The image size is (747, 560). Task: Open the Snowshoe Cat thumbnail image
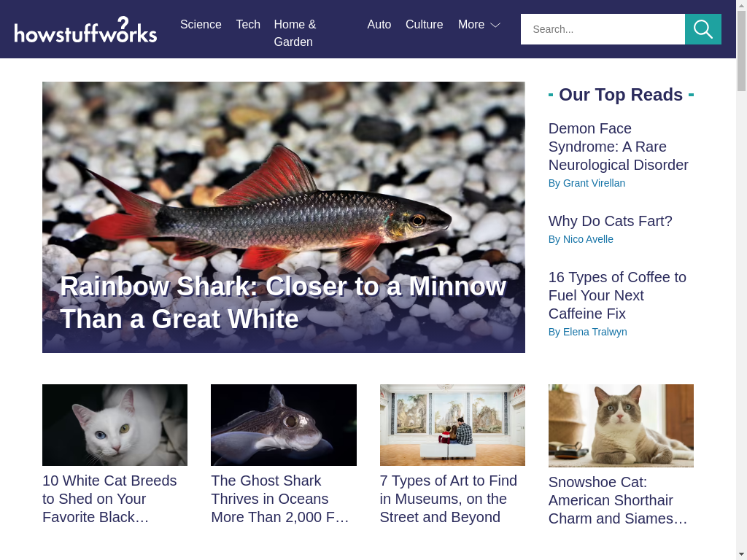[x=621, y=426]
